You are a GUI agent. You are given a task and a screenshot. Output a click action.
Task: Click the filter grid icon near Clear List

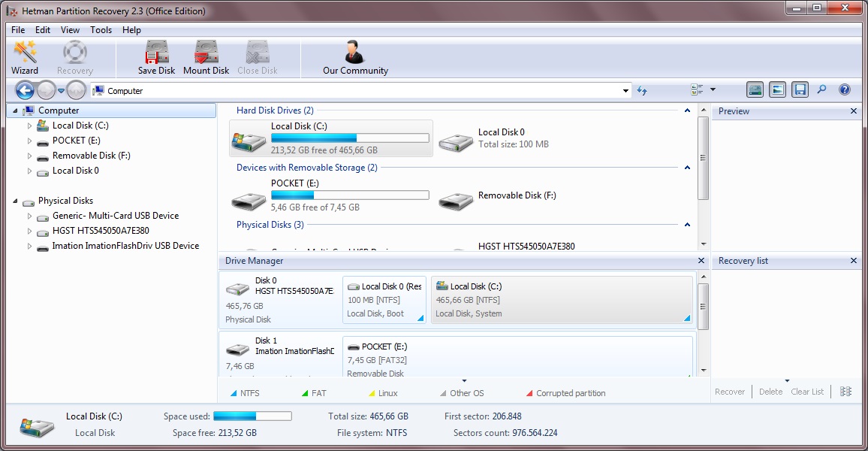(x=845, y=392)
